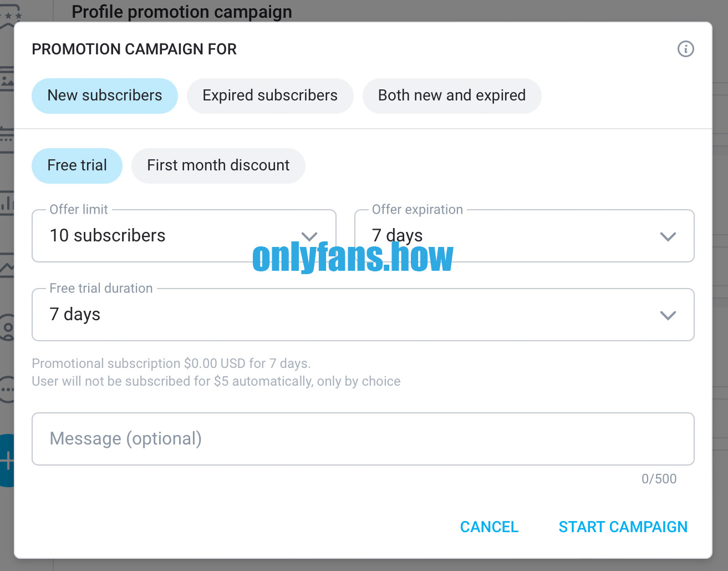
Task: Click the more options smiley icon in the sidebar
Action: (7, 388)
